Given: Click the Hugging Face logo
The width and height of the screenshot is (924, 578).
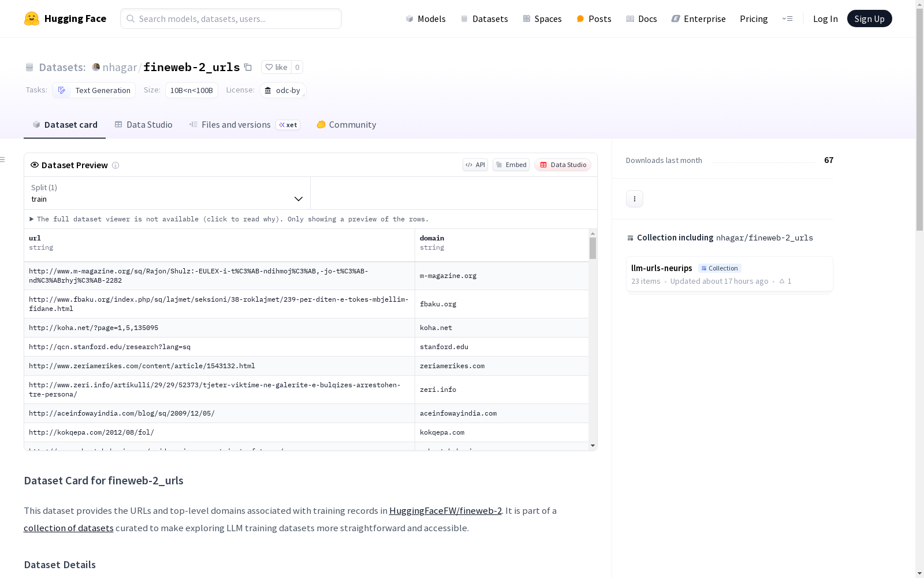Looking at the screenshot, I should pyautogui.click(x=65, y=18).
